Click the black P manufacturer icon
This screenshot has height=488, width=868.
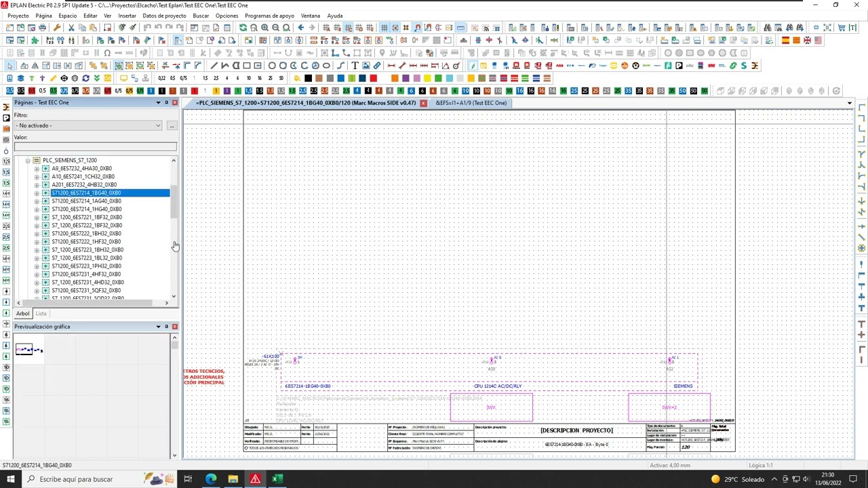(679, 66)
